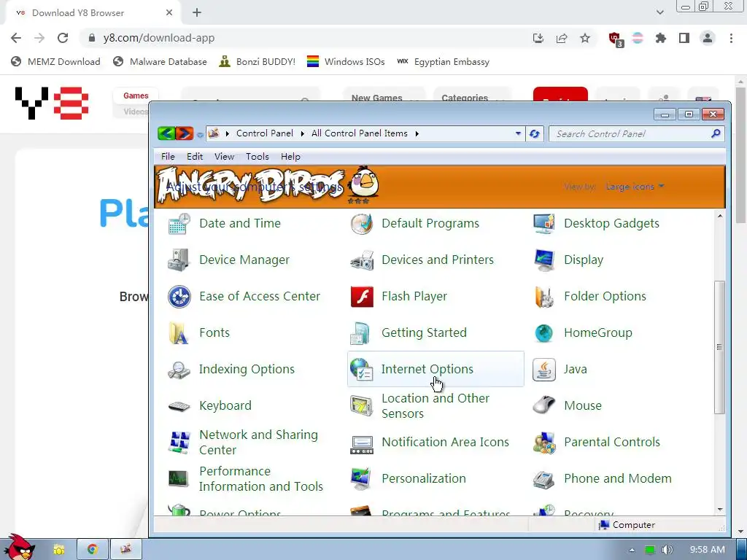
Task: Expand the arrow after Control Panel breadcrumb
Action: [x=302, y=134]
